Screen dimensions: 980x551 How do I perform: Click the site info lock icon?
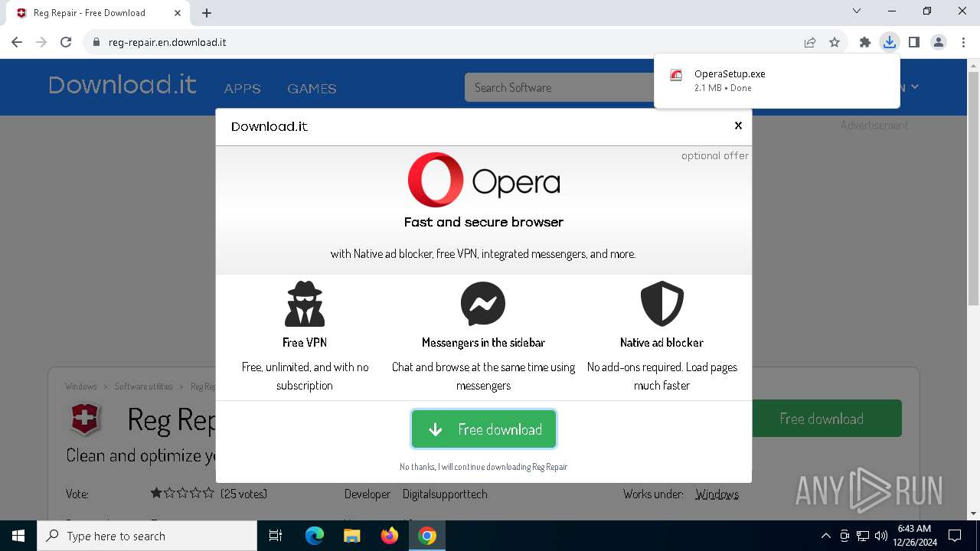[96, 42]
